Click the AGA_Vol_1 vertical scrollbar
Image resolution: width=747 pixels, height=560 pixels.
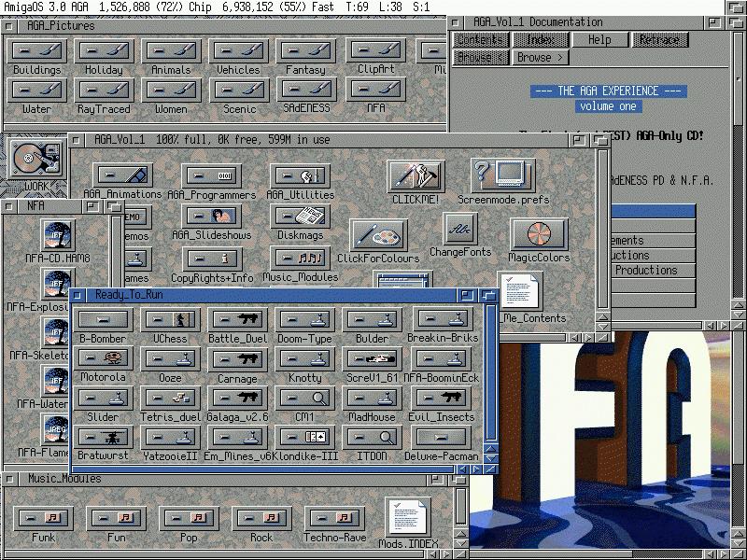click(603, 231)
